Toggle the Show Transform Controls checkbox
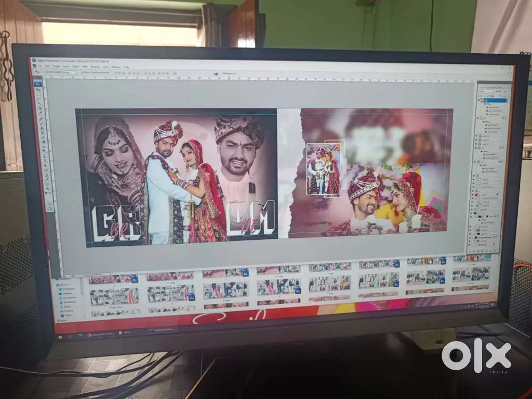 pyautogui.click(x=82, y=72)
